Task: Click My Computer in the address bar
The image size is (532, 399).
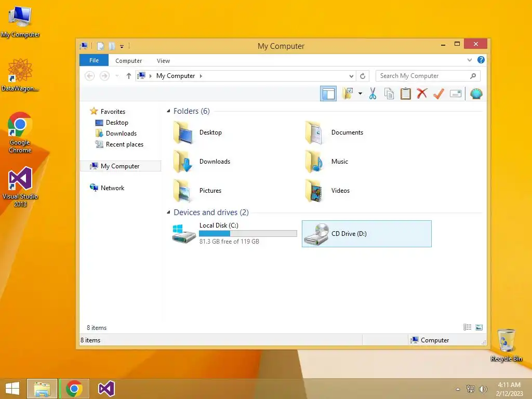Action: coord(176,76)
